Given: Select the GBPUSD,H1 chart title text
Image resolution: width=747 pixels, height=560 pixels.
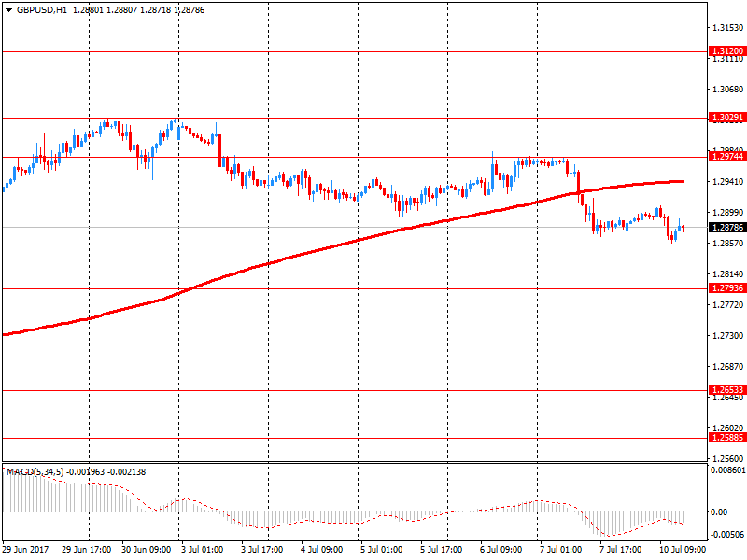Looking at the screenshot, I should [x=42, y=10].
